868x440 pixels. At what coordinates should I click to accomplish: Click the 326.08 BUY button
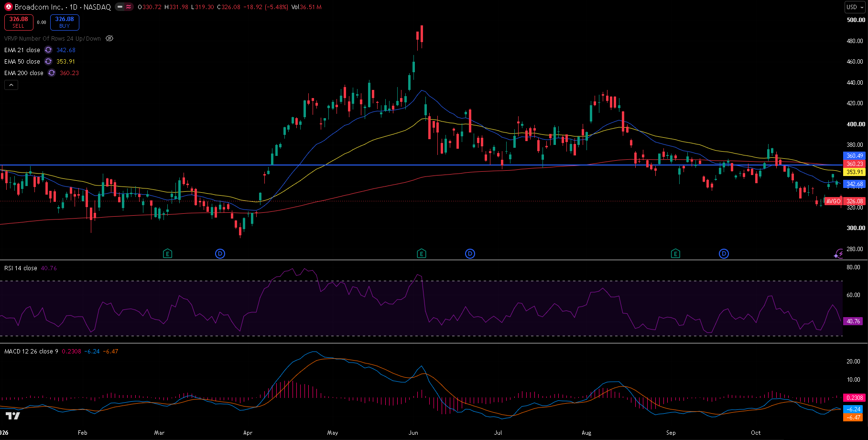click(x=65, y=22)
